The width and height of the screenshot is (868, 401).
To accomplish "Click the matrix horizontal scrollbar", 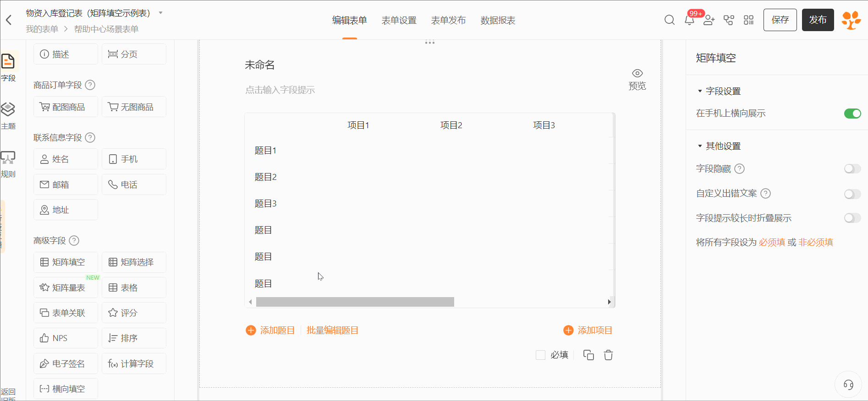I will [355, 302].
